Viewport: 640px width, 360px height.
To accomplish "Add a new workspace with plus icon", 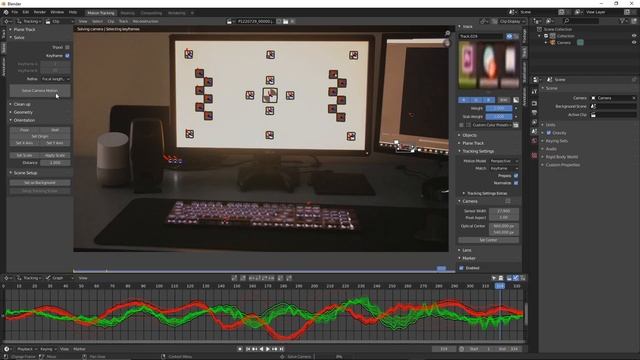I will (x=192, y=13).
